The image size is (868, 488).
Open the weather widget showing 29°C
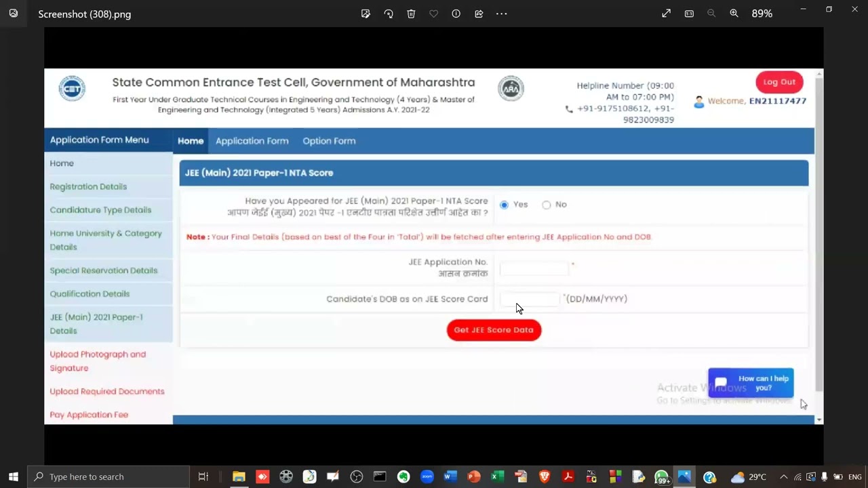748,476
